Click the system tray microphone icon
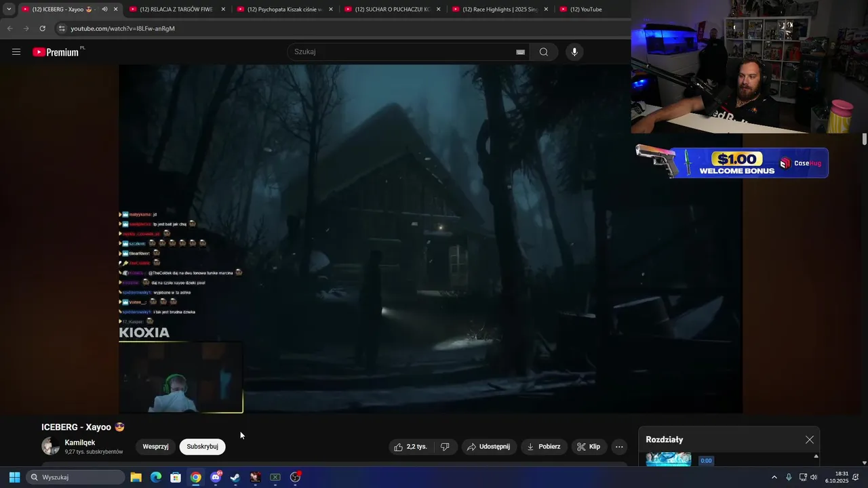 click(789, 477)
